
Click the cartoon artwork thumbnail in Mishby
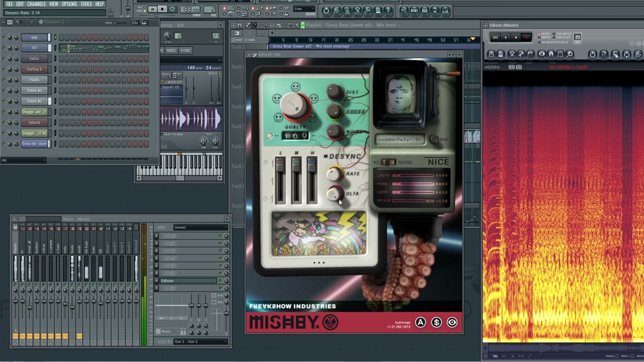click(x=319, y=234)
